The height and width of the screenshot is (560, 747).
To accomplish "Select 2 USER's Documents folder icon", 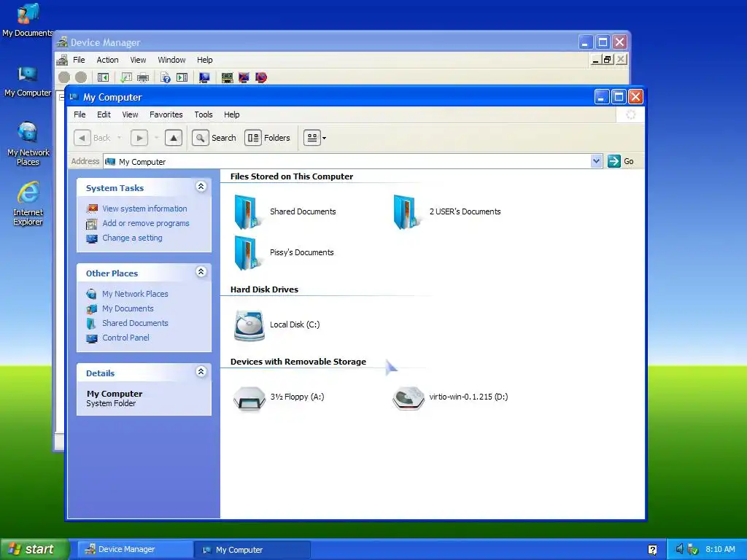I will pos(408,212).
